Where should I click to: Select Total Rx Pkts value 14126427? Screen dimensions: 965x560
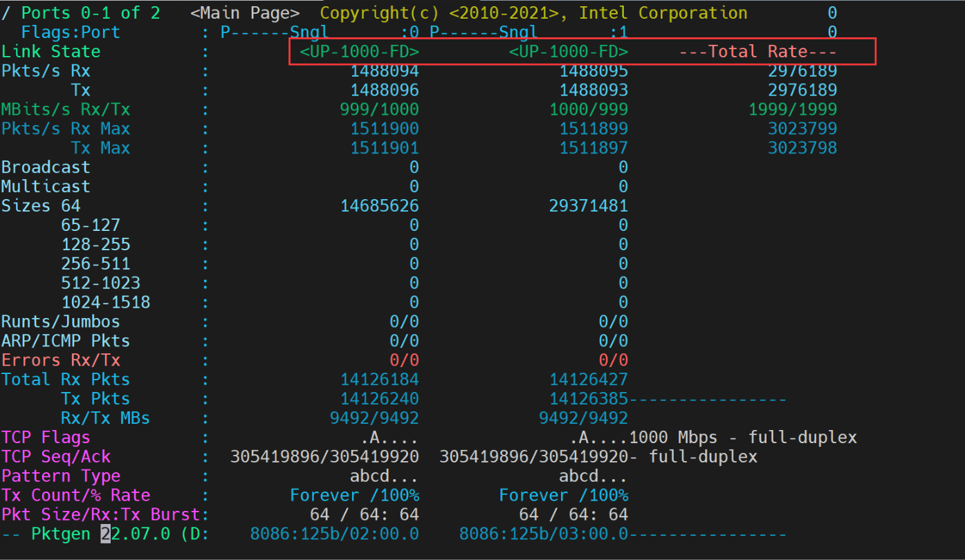pyautogui.click(x=589, y=380)
